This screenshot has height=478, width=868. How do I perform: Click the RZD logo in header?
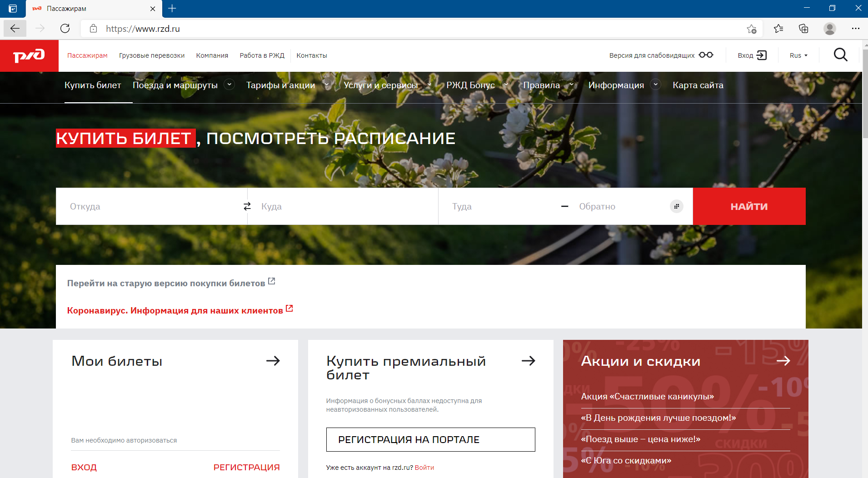point(29,55)
